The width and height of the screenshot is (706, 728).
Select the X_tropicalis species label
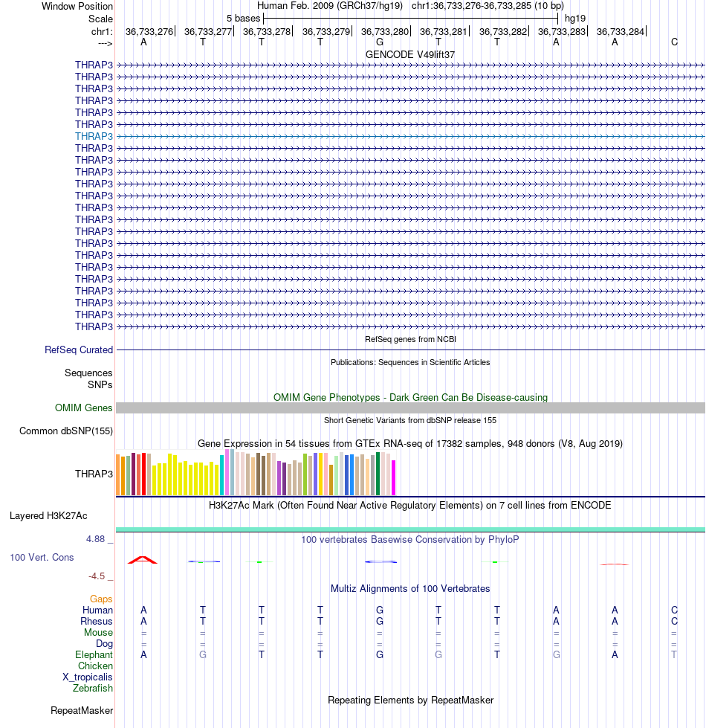click(x=87, y=677)
